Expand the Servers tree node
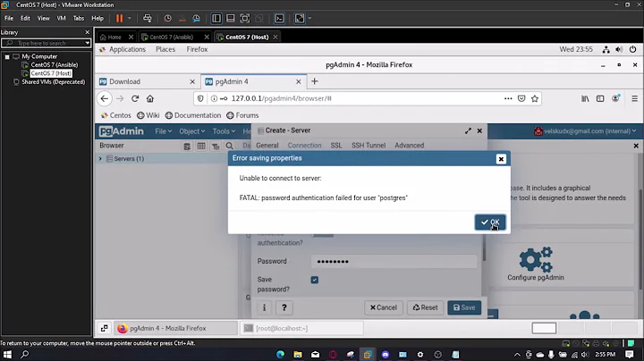Viewport: 644px width, 361px height. (x=100, y=159)
